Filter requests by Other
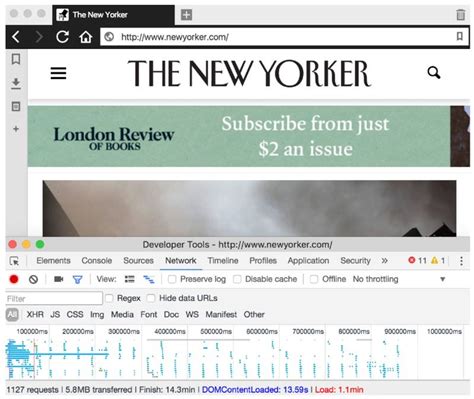 [254, 314]
